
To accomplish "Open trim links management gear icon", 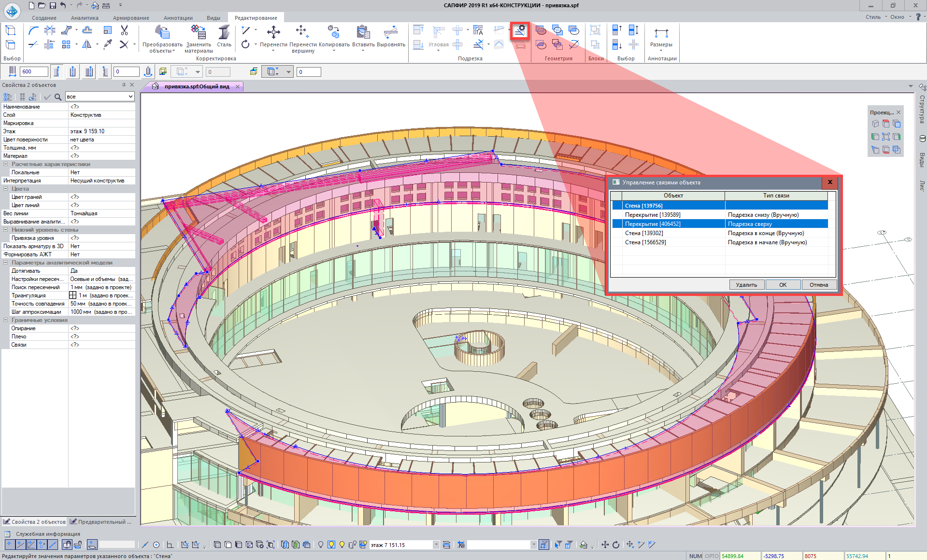I will click(520, 30).
